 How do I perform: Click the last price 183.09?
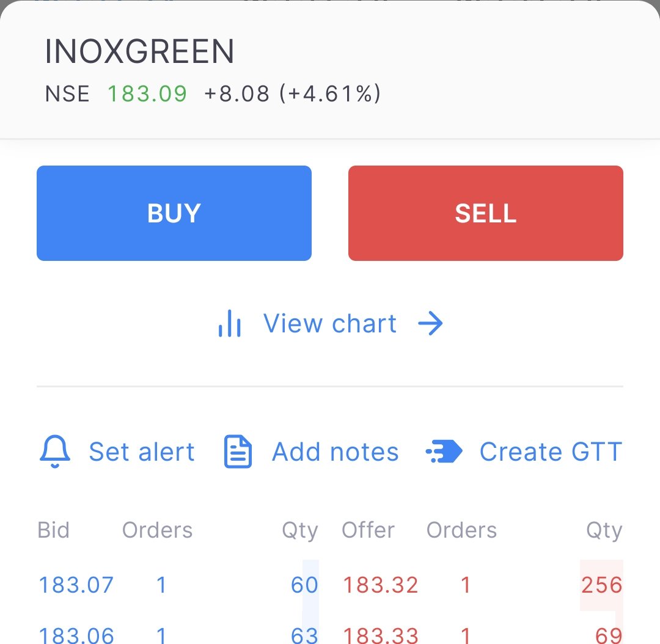click(x=147, y=93)
